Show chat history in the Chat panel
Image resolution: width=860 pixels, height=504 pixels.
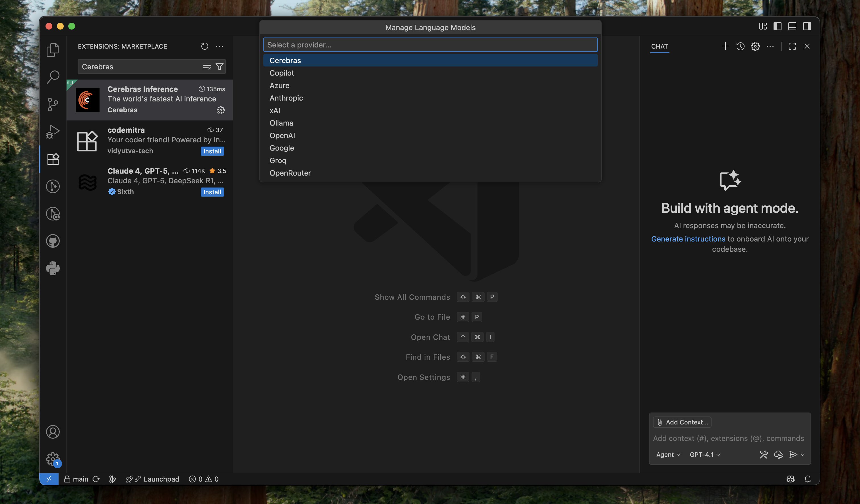pos(740,46)
